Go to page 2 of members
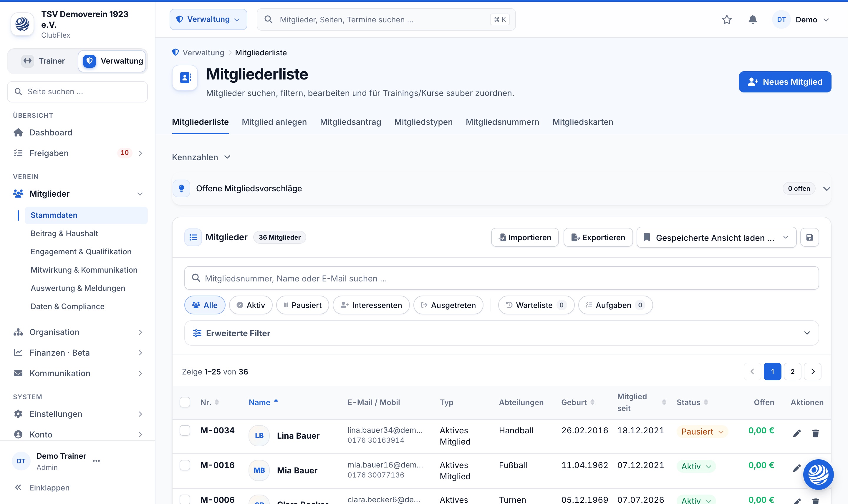The image size is (848, 504). 792,372
